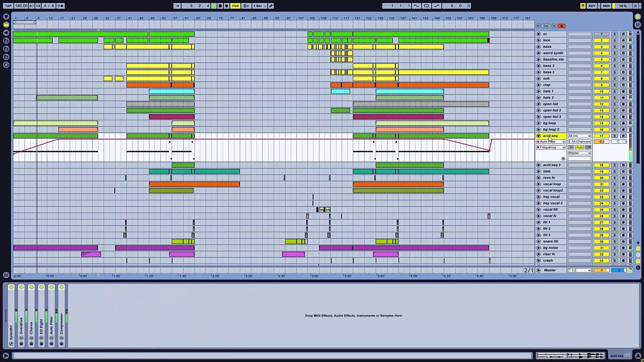
Task: Set acid seq monitor to Off
Action: [x=588, y=147]
